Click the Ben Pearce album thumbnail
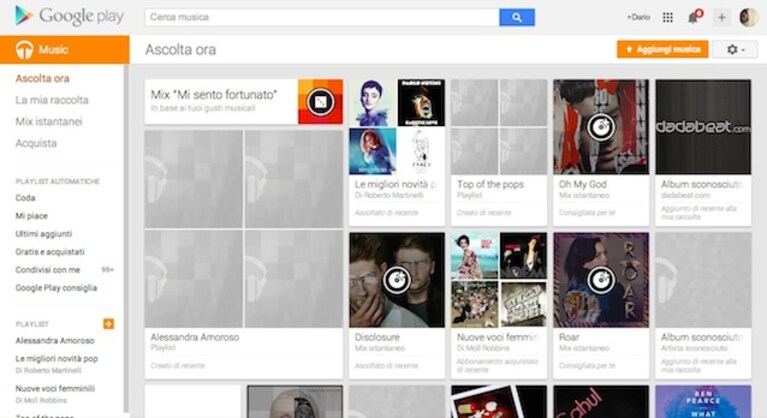767x418 pixels. (703, 401)
